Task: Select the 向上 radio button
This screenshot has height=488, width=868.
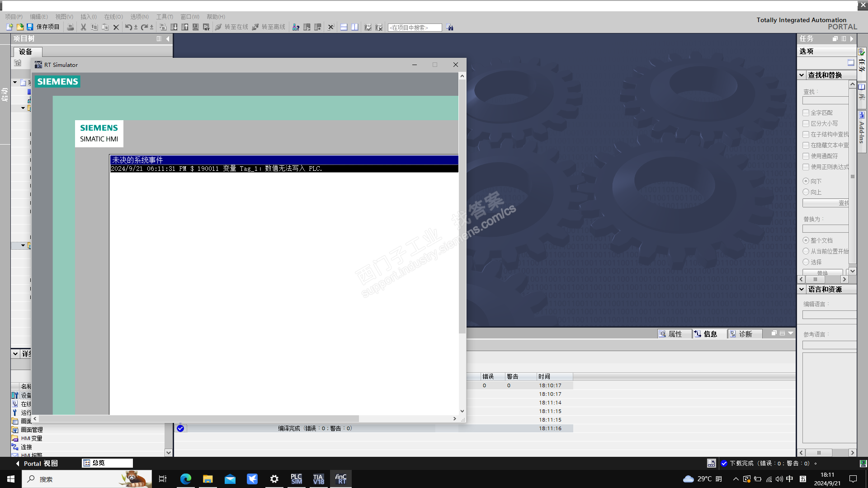Action: coord(806,192)
